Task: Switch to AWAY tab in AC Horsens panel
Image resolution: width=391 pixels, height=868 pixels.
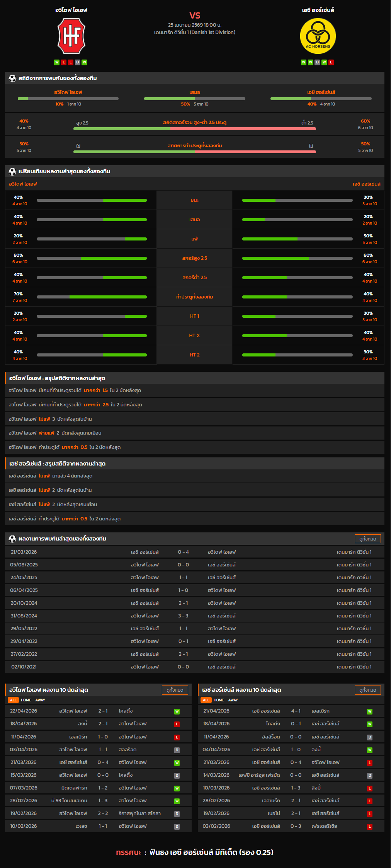Action: (x=233, y=700)
